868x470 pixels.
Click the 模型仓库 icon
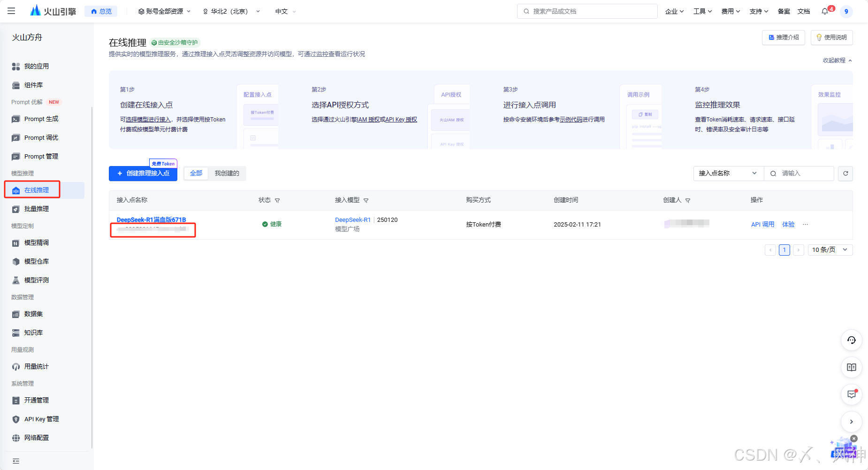(16, 262)
